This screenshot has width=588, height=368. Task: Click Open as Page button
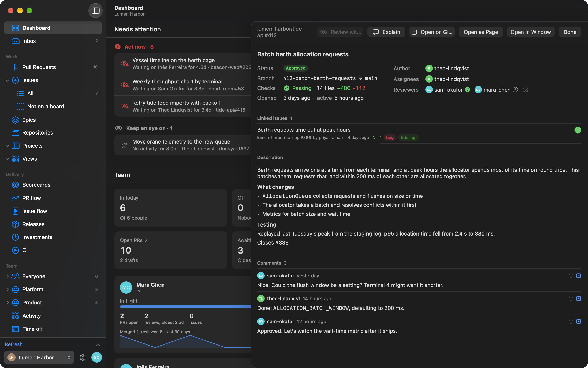(x=481, y=32)
